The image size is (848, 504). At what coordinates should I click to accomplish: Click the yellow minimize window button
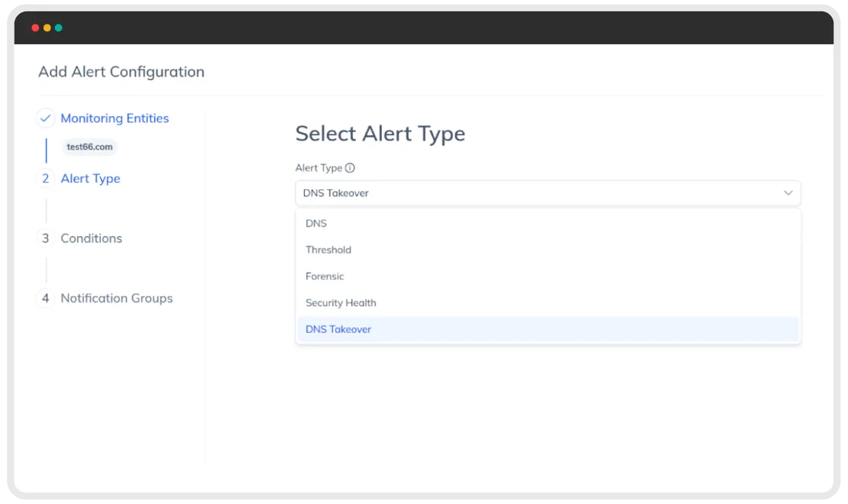[47, 27]
